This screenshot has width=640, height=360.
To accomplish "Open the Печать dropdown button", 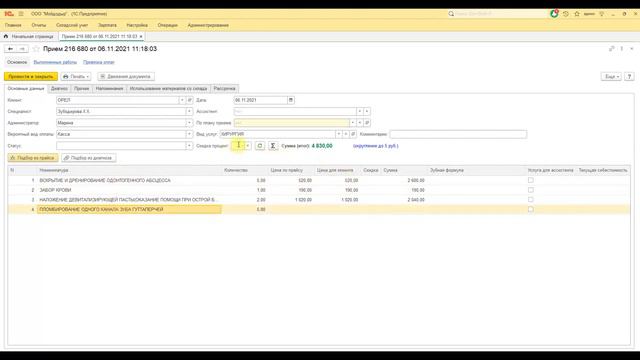I will tap(76, 76).
